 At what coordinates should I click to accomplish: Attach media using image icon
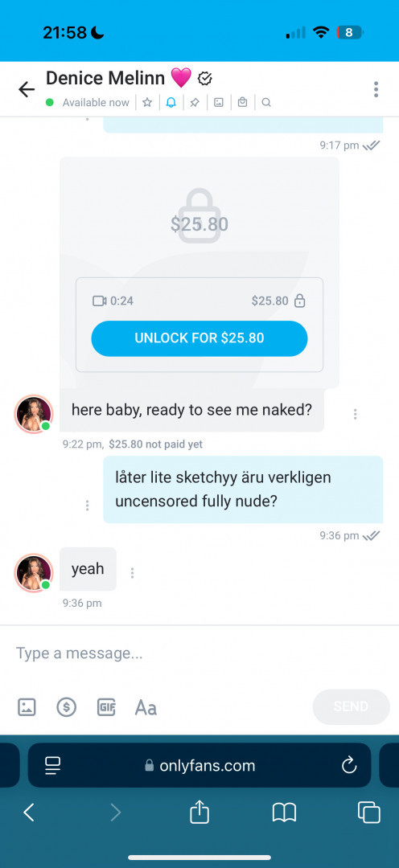pos(27,707)
